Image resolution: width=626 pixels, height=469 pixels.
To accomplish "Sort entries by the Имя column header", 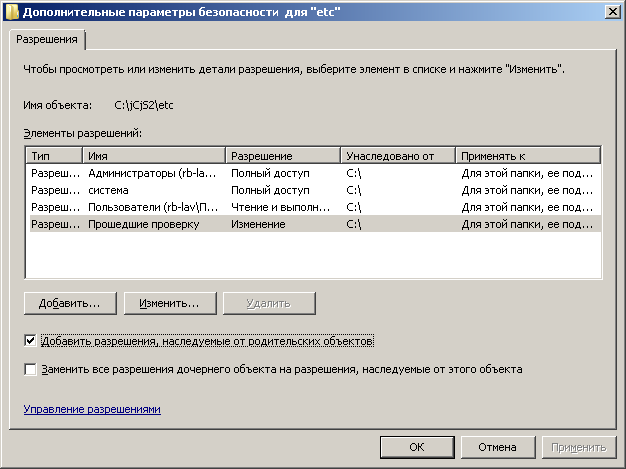I will (x=154, y=156).
